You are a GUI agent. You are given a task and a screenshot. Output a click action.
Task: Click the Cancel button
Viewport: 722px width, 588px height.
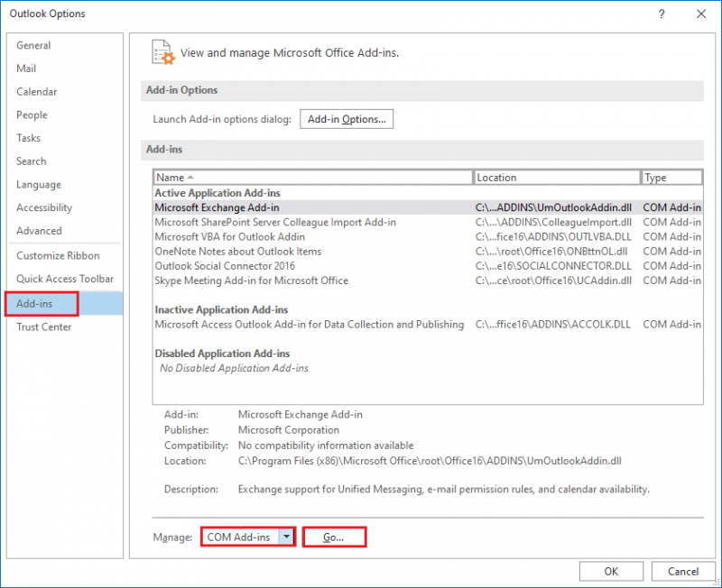pyautogui.click(x=683, y=571)
